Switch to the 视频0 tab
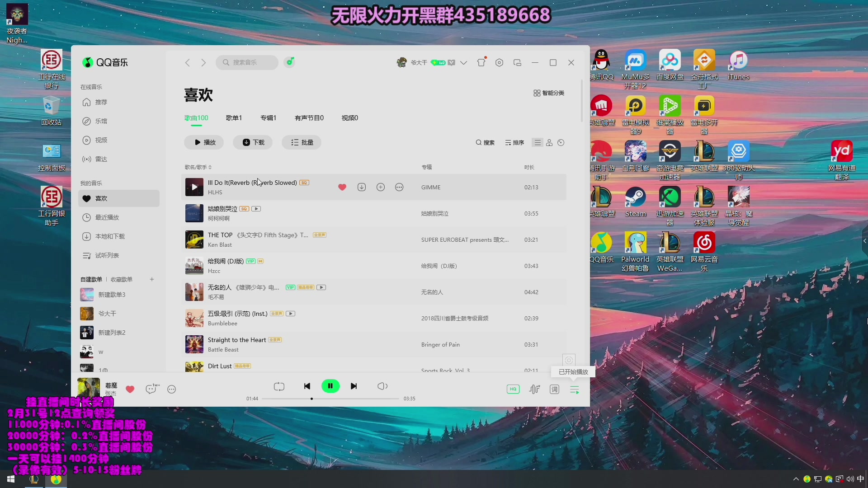 pyautogui.click(x=350, y=118)
